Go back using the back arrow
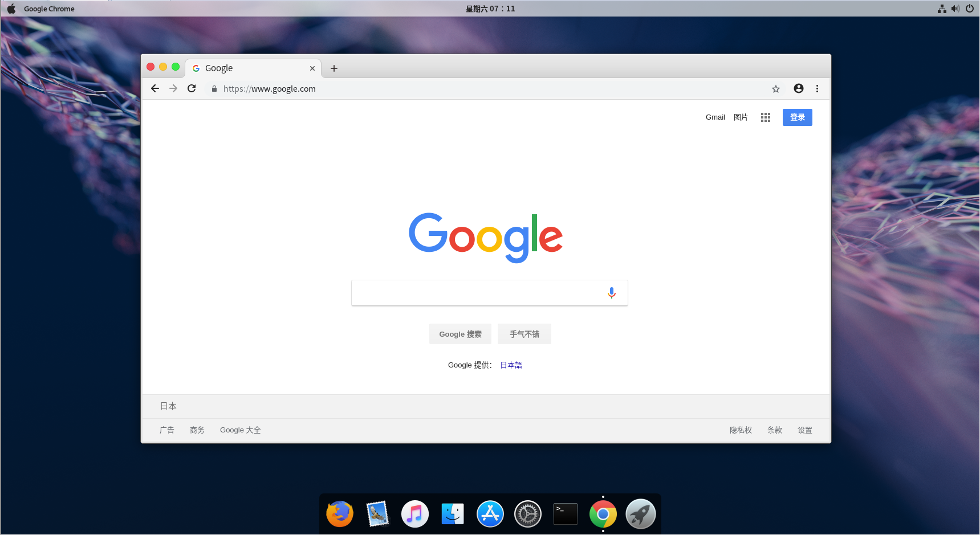 point(155,88)
